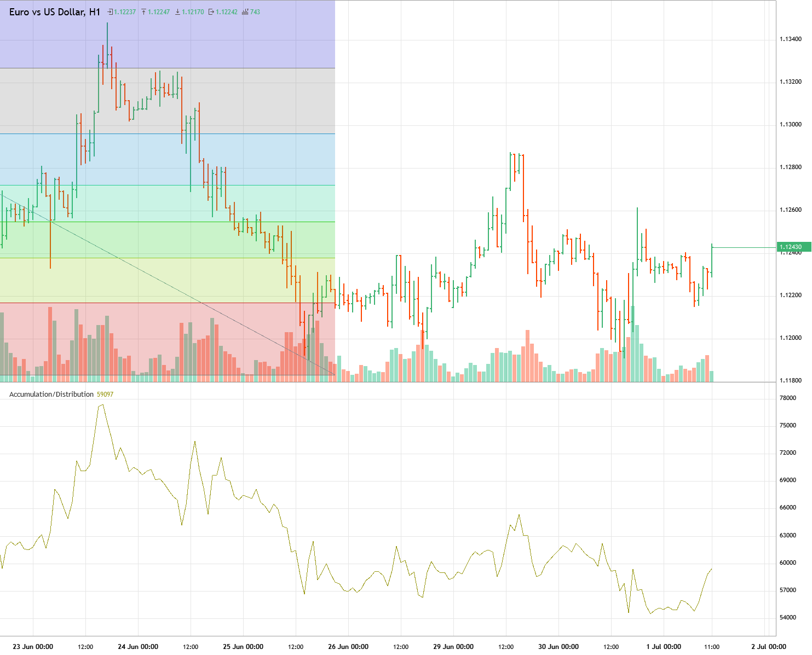The height and width of the screenshot is (655, 812).
Task: Click the 24 Jun 00:00 time label
Action: coord(138,647)
